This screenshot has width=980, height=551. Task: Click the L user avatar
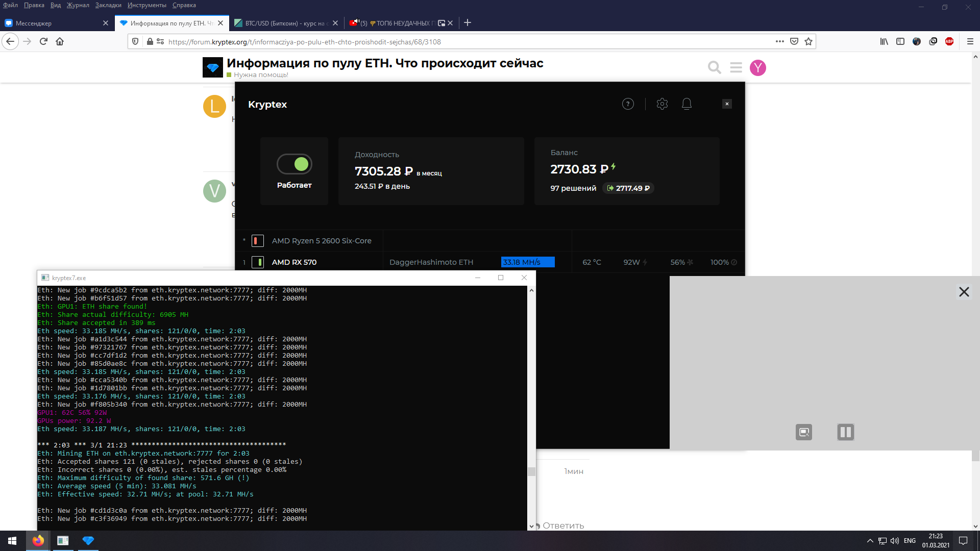pos(214,106)
